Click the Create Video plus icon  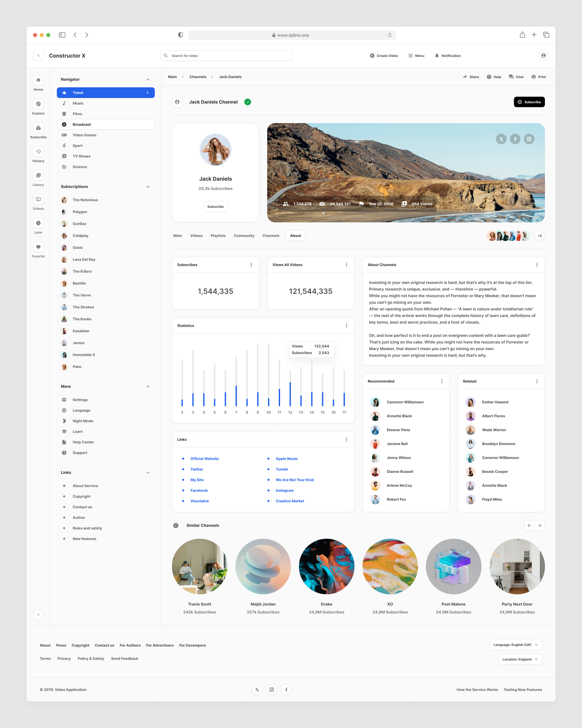pos(372,56)
